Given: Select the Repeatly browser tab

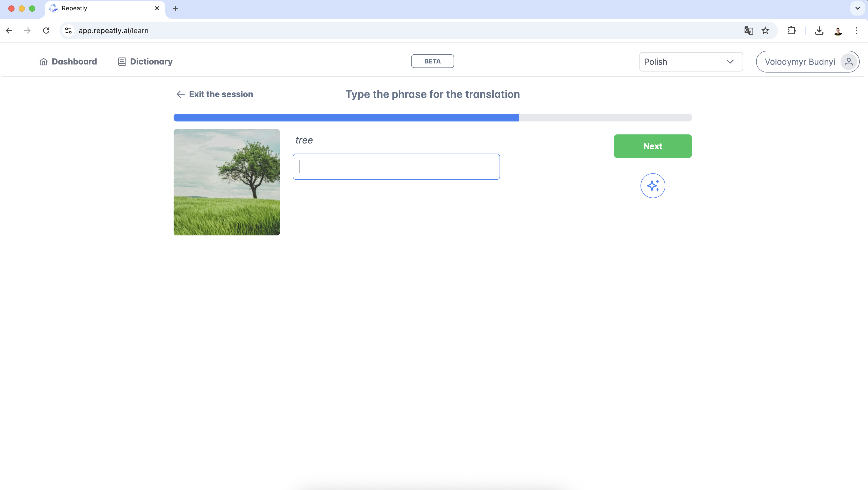Looking at the screenshot, I should click(105, 9).
